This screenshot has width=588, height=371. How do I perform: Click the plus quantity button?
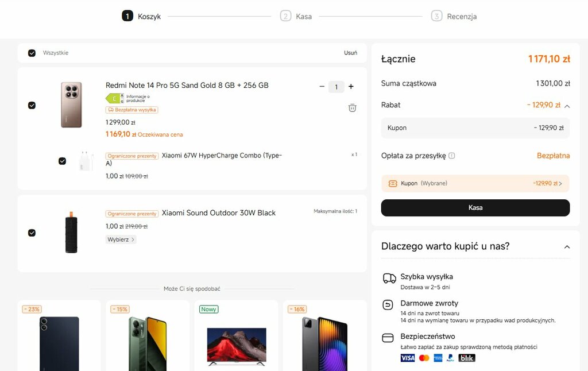(351, 87)
